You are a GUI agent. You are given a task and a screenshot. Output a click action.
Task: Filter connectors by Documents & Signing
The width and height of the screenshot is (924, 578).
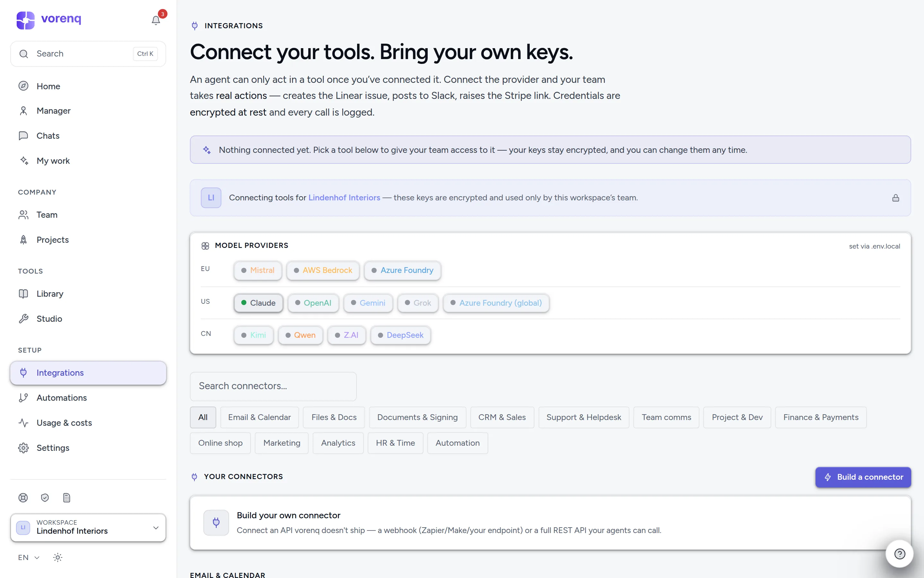tap(417, 417)
